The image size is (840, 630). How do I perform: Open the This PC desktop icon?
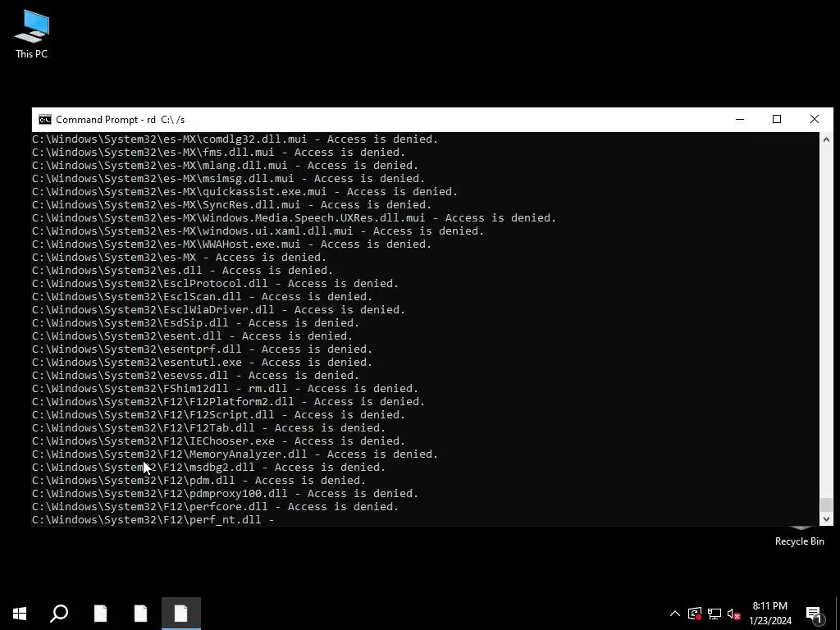pos(32,33)
